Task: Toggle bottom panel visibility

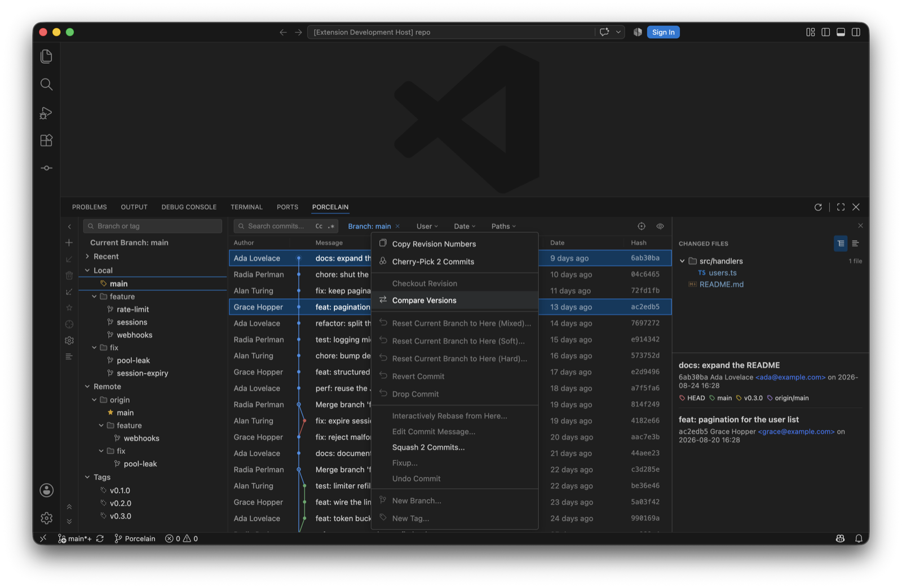Action: coord(841,32)
